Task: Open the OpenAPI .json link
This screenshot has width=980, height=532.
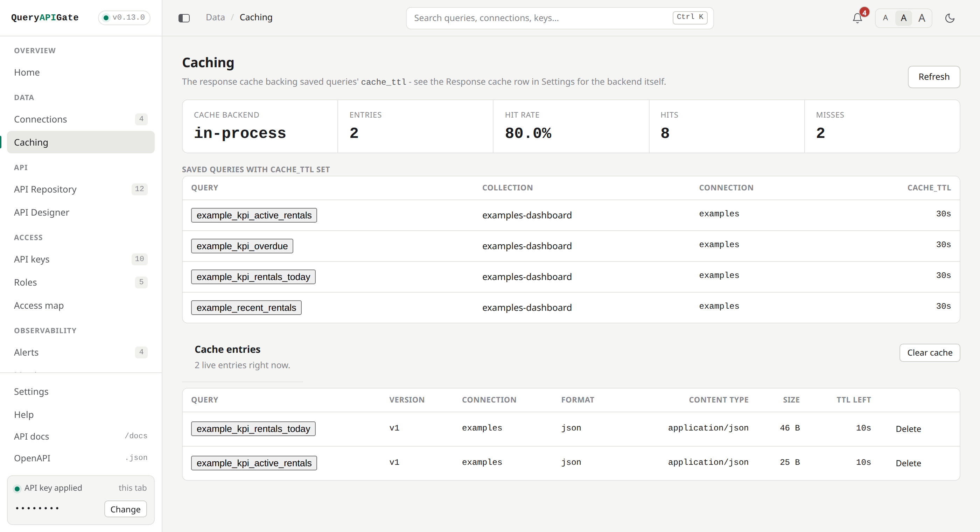Action: 80,458
